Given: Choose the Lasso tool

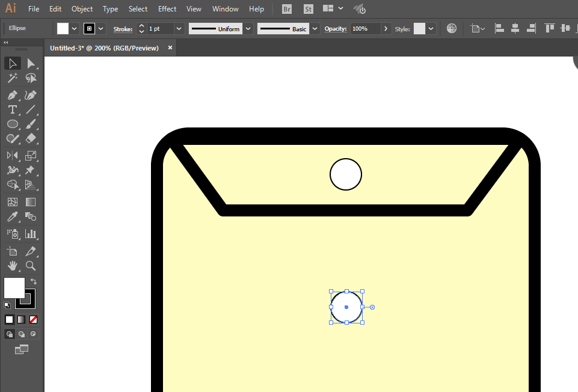Looking at the screenshot, I should coord(31,78).
